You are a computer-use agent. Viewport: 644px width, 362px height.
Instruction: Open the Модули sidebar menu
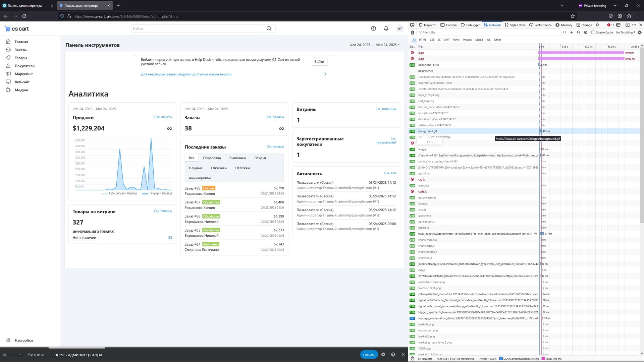click(21, 90)
